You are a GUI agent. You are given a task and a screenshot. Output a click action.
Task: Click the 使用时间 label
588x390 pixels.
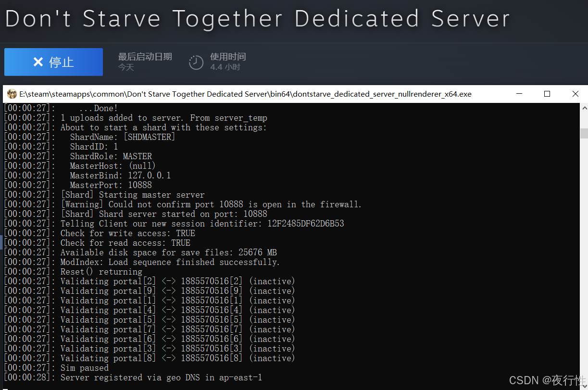pyautogui.click(x=228, y=57)
